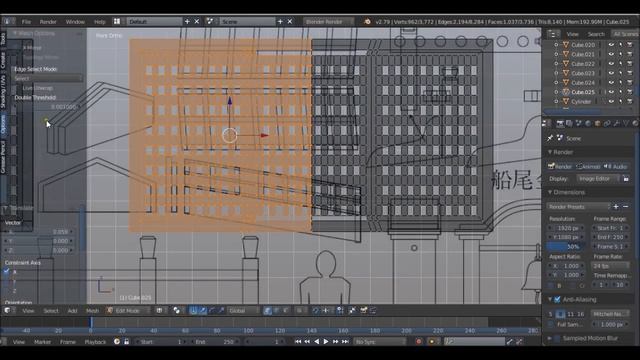The image size is (640, 360).
Task: Hide Cube.020 with its eye icon
Action: tap(611, 45)
